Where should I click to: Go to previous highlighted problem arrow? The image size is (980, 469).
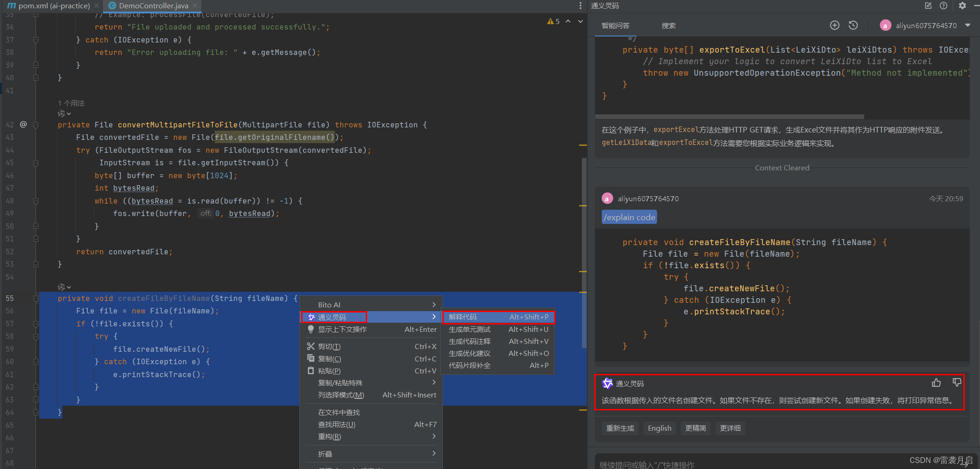tap(568, 21)
